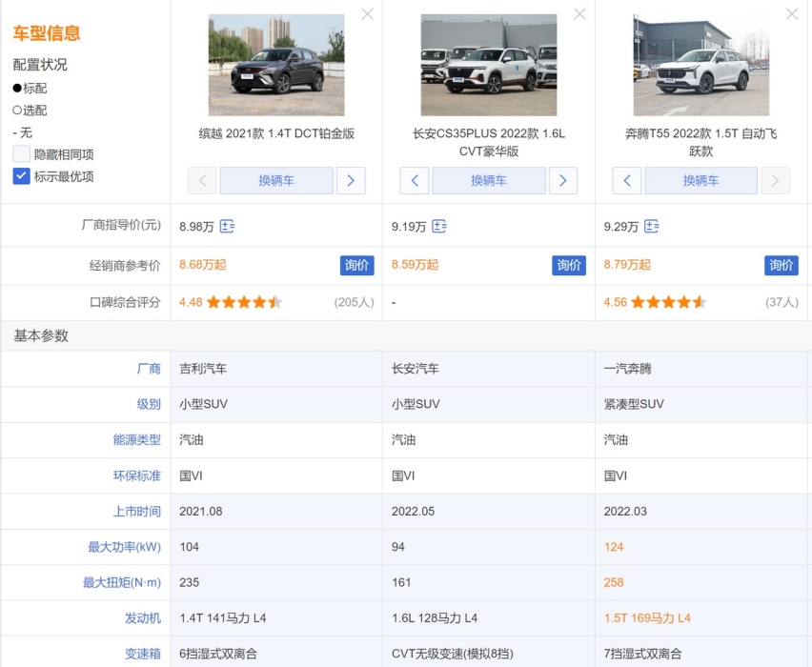Tick the 隐藏相同项 checkbox
812x667 pixels.
pos(21,154)
